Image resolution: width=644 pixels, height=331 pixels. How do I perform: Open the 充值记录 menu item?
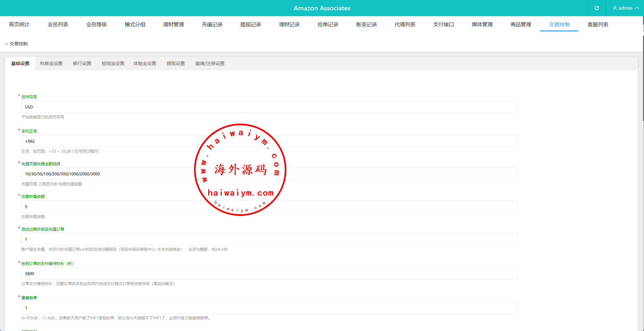click(x=212, y=25)
